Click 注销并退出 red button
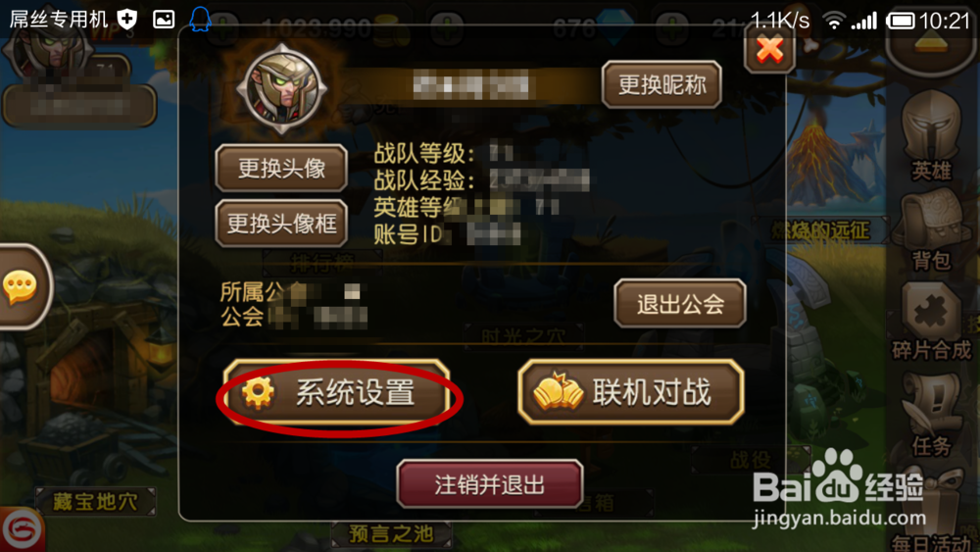The image size is (980, 552). click(489, 484)
